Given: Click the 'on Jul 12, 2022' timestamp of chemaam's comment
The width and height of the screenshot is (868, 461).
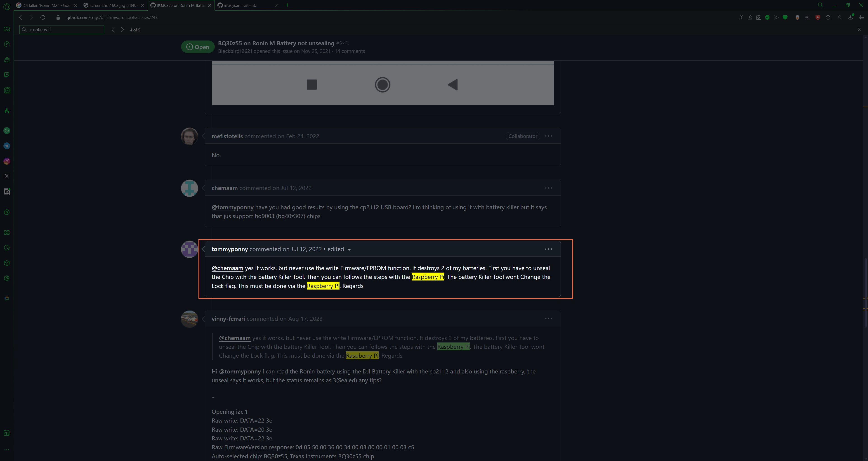Looking at the screenshot, I should 292,188.
